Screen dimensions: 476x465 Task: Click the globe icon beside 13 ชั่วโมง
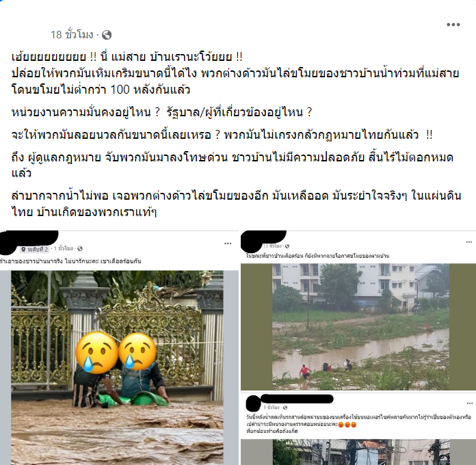(x=287, y=246)
